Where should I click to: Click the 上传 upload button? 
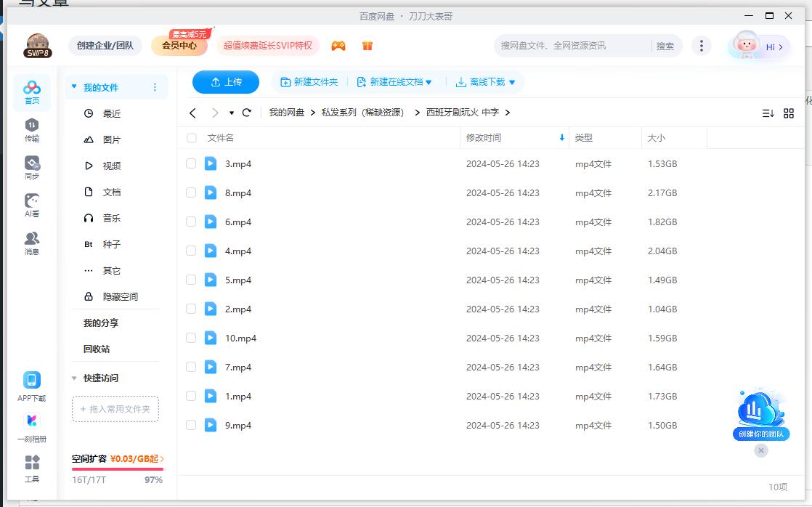pos(225,82)
